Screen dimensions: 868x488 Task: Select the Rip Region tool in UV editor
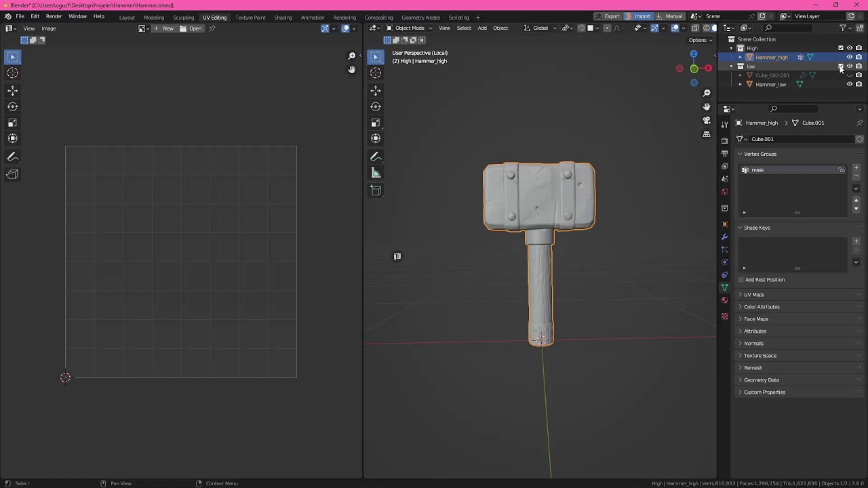[12, 174]
